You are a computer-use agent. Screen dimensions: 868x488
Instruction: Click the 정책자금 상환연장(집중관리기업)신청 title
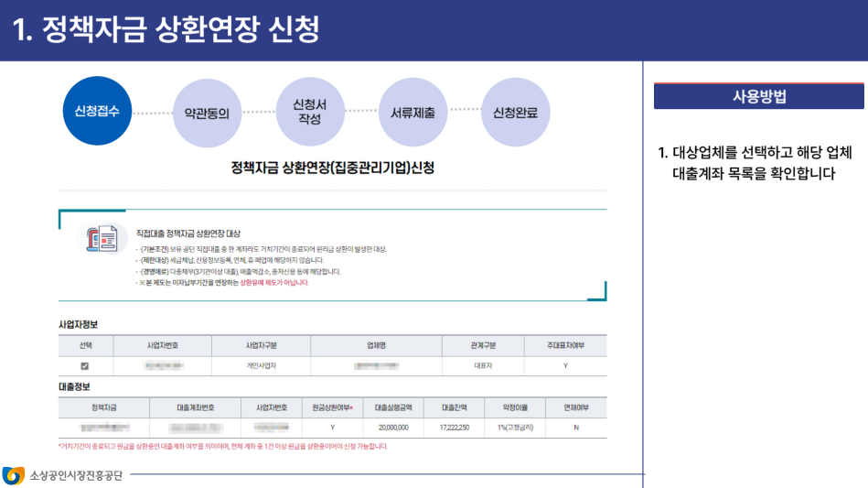[x=333, y=168]
